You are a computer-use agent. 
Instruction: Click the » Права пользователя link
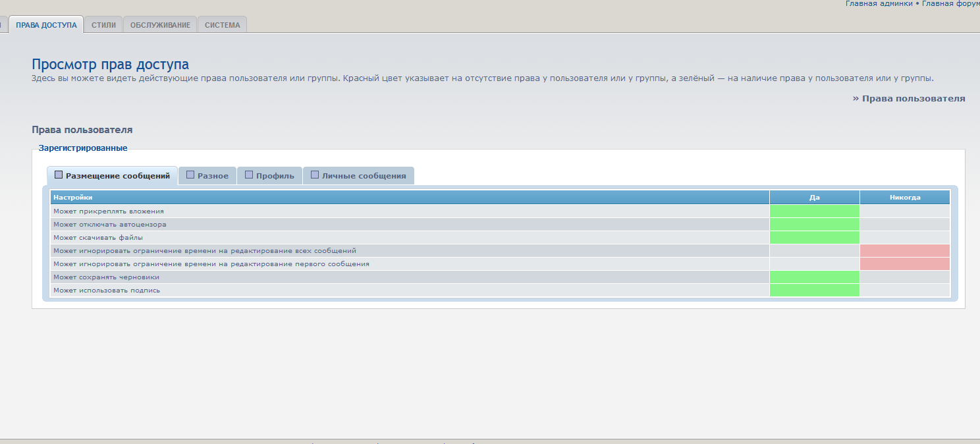(x=909, y=98)
